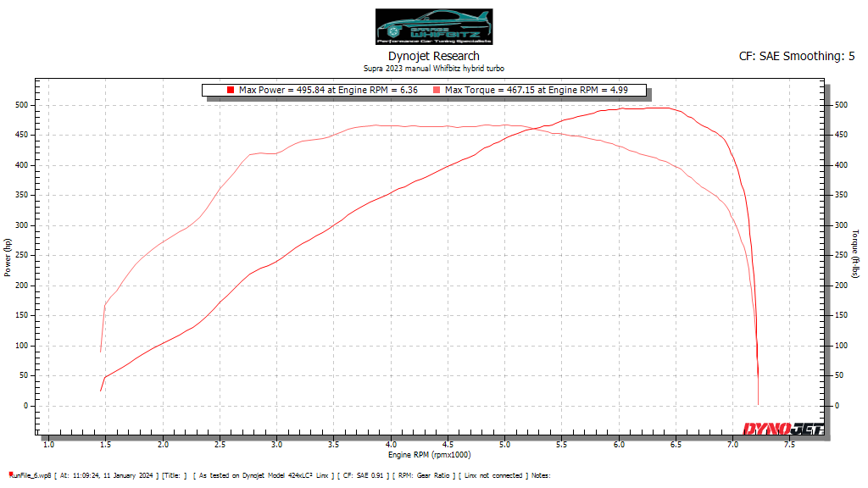Screen dimensions: 868x488
Task: Click the 500 value on the Power axis
Action: tap(21, 105)
